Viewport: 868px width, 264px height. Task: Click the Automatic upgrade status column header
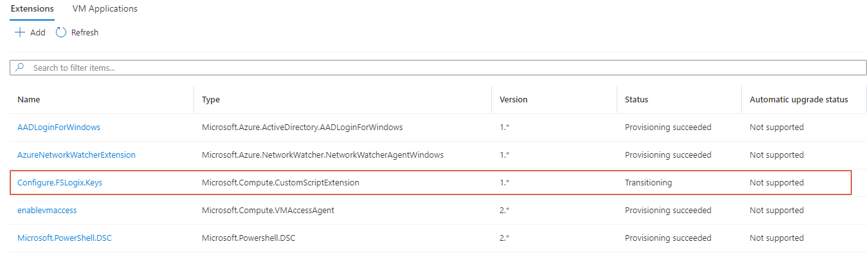pyautogui.click(x=799, y=100)
